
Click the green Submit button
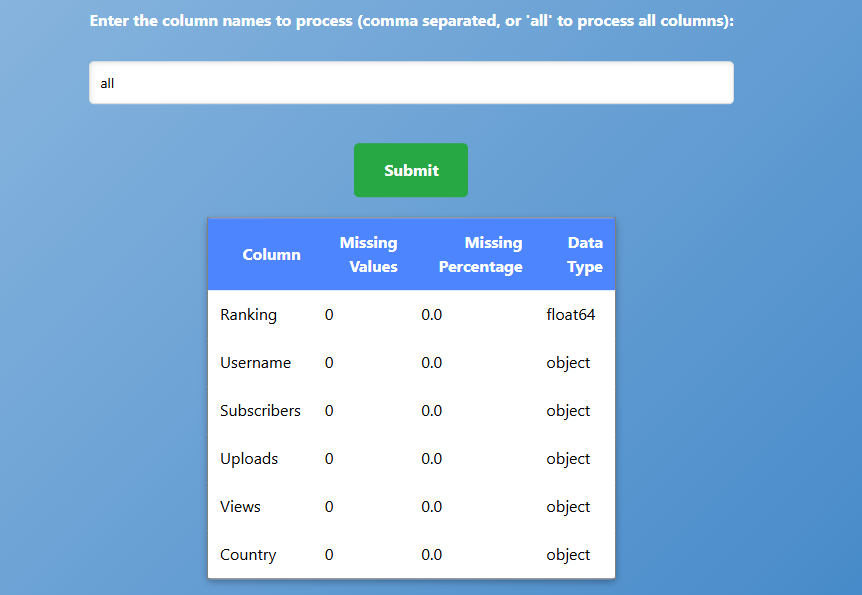[411, 170]
